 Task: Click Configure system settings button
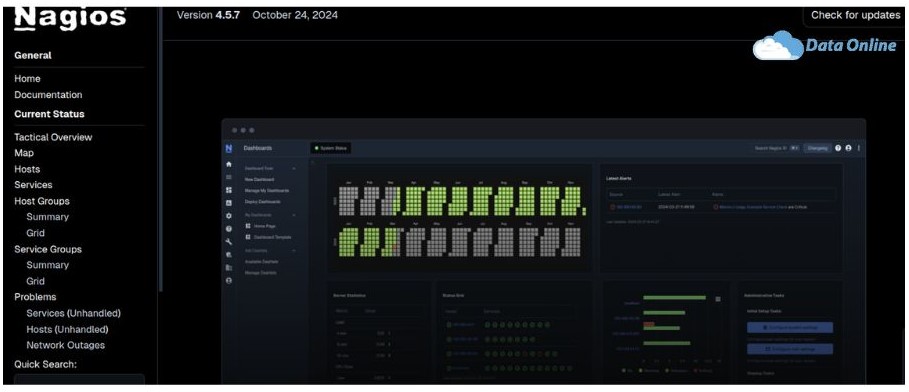pyautogui.click(x=790, y=328)
